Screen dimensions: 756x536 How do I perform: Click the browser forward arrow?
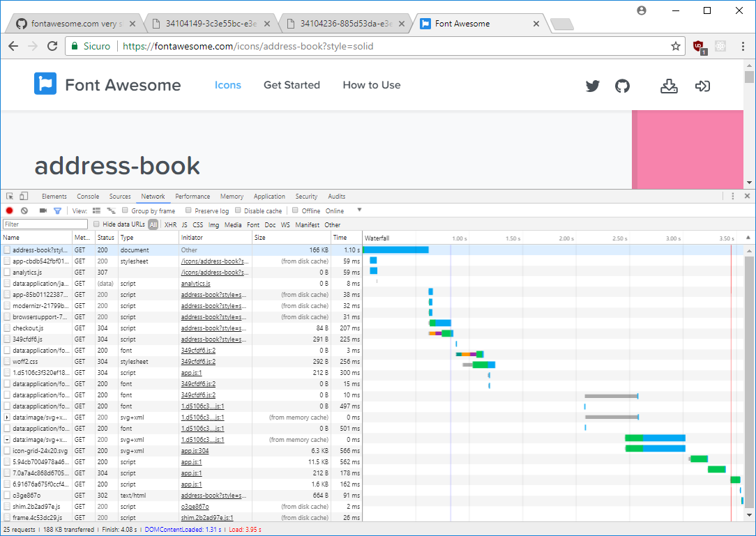pos(33,46)
